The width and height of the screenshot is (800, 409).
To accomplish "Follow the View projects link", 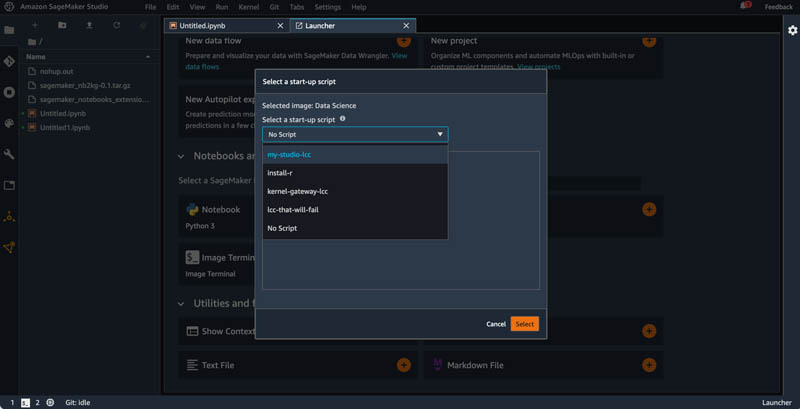I will click(538, 67).
